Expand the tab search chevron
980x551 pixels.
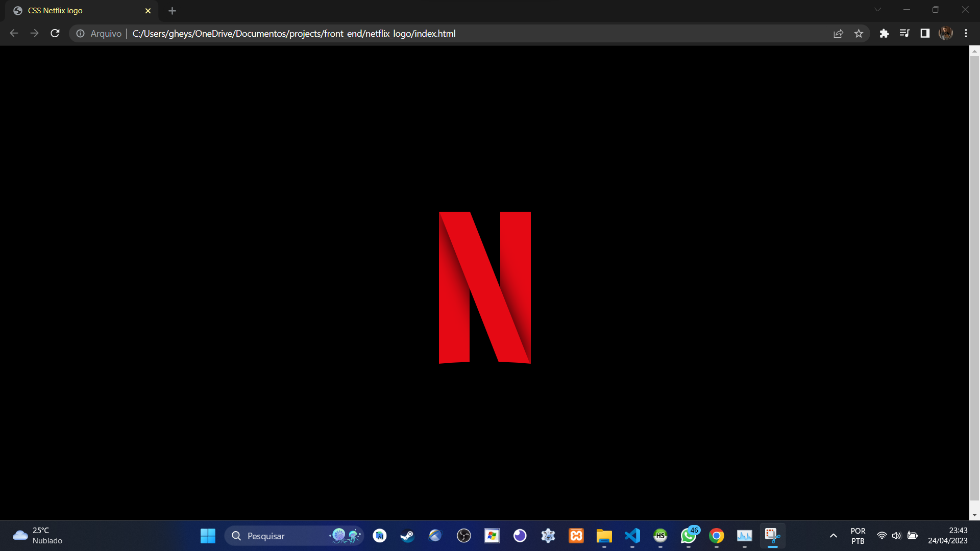coord(877,10)
